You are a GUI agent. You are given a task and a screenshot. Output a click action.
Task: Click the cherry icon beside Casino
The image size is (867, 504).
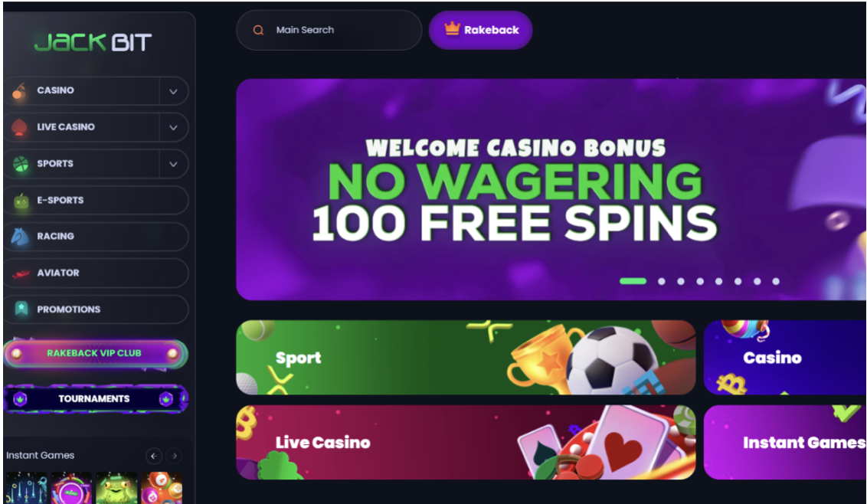(x=20, y=91)
